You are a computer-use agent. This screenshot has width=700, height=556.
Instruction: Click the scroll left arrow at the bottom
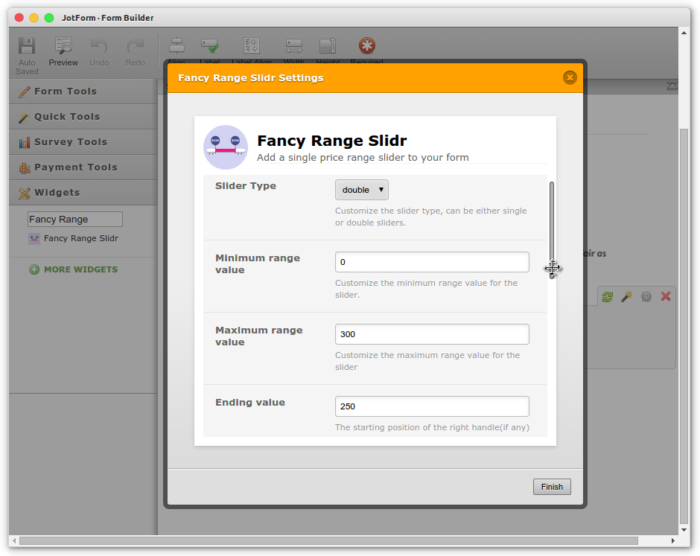(x=14, y=541)
